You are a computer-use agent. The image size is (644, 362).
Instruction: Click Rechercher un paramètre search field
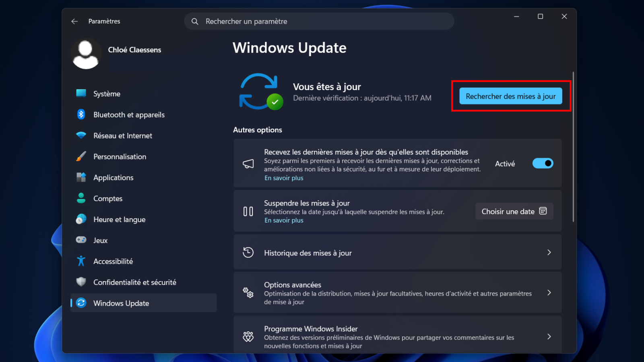pyautogui.click(x=319, y=21)
